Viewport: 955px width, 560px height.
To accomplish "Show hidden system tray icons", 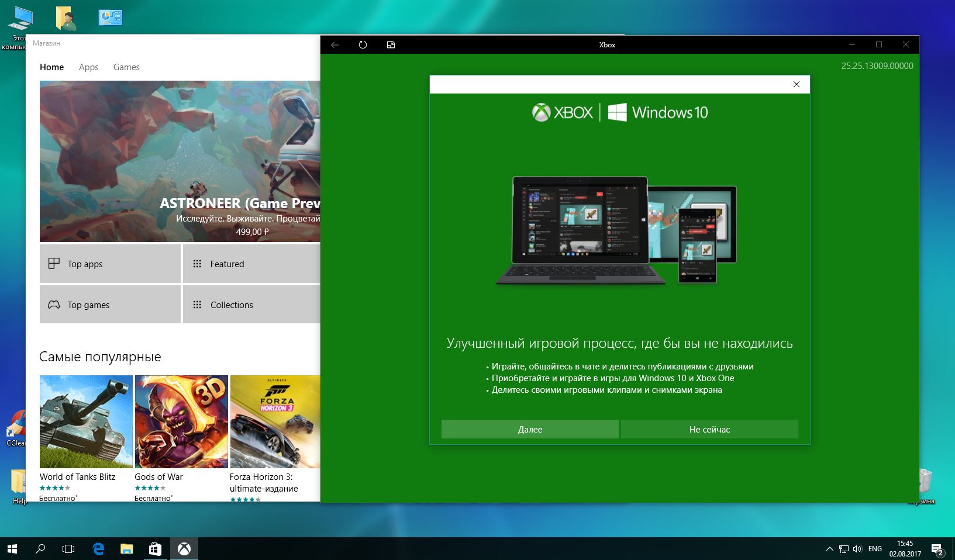I will (829, 549).
